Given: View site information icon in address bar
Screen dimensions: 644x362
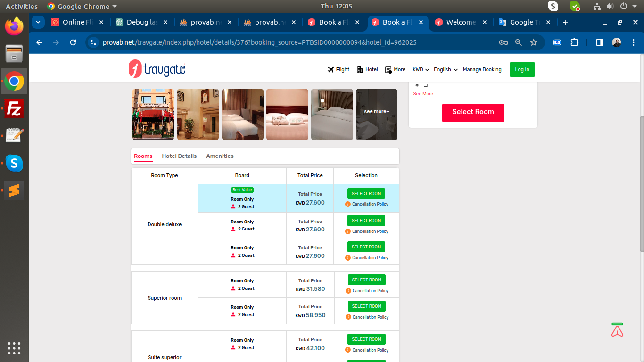Looking at the screenshot, I should coord(93,42).
